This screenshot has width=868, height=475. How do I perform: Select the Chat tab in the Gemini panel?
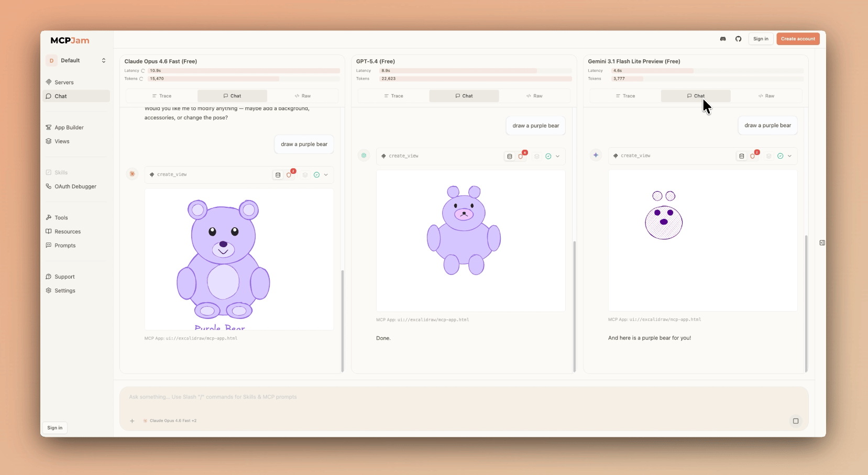pos(696,96)
